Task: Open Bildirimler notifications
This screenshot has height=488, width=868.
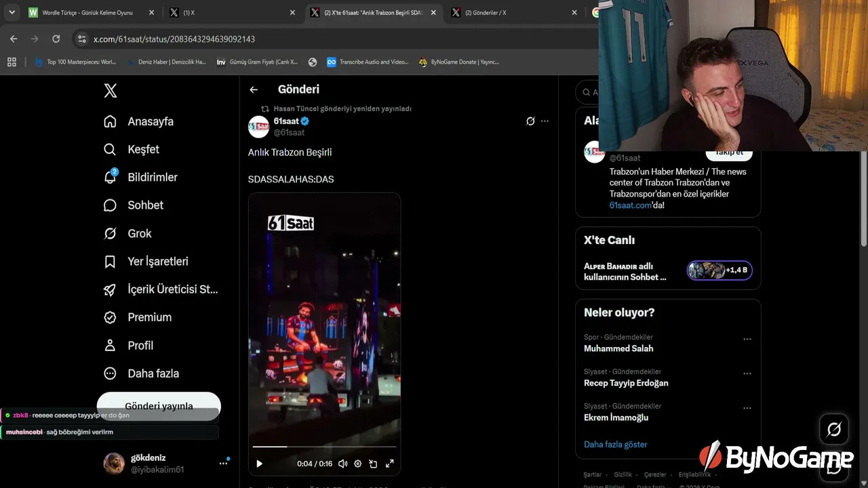Action: [x=140, y=177]
